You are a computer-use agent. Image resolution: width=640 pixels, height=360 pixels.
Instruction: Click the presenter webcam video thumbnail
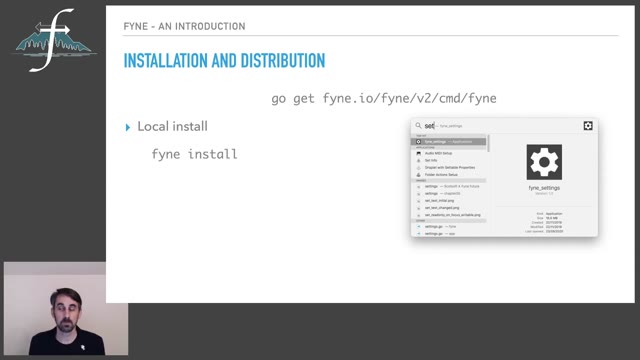click(x=66, y=309)
